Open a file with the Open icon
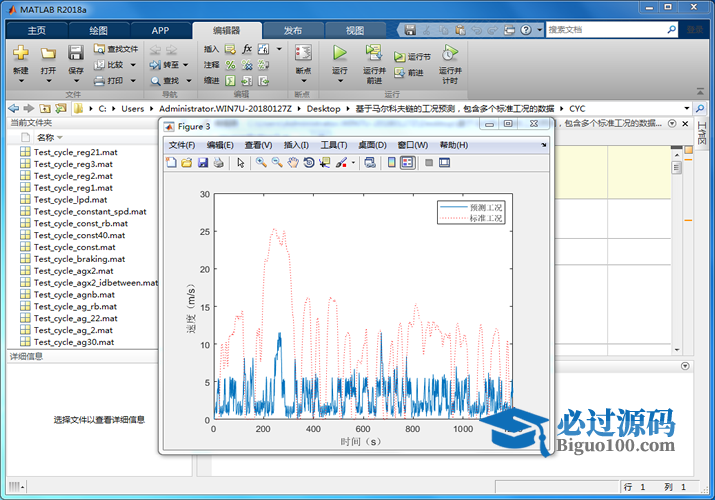Image resolution: width=715 pixels, height=500 pixels. click(48, 53)
